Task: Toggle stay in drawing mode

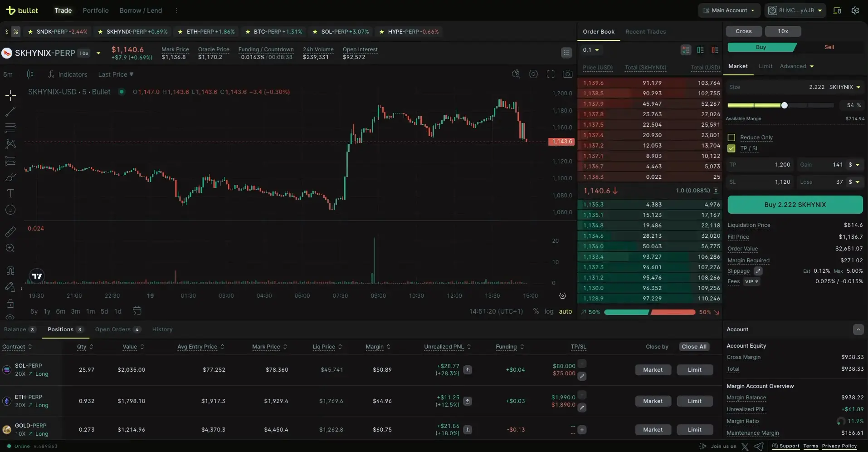Action: [10, 287]
